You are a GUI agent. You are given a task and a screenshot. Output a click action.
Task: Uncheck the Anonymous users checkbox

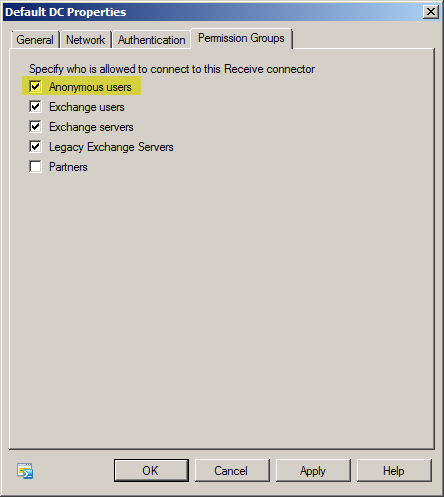[35, 86]
